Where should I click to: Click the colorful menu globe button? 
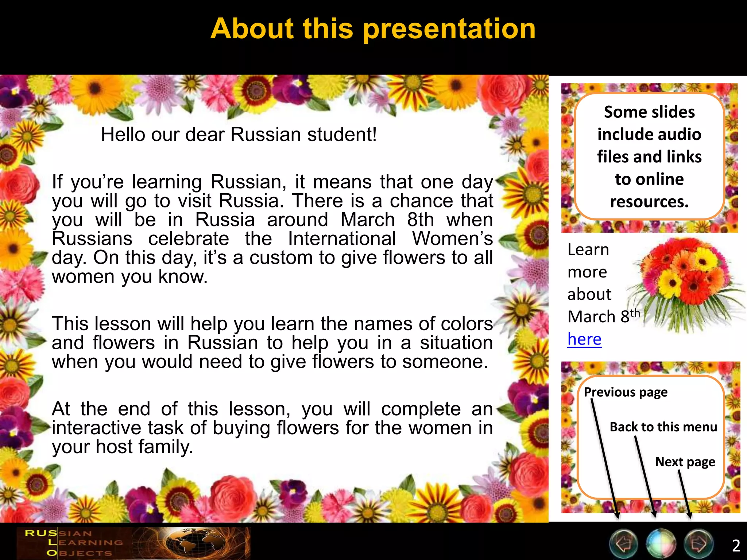[x=661, y=544]
